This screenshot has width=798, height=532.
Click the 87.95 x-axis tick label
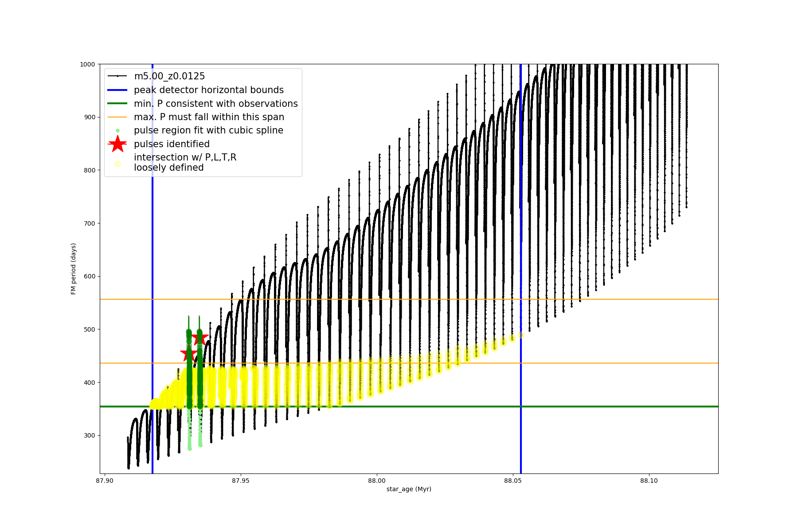coord(241,481)
